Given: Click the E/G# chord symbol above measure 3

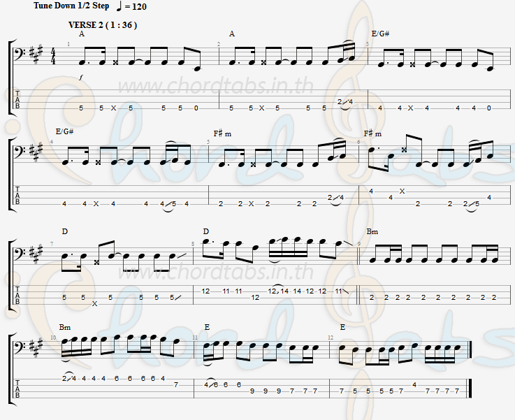Looking at the screenshot, I should [x=380, y=34].
